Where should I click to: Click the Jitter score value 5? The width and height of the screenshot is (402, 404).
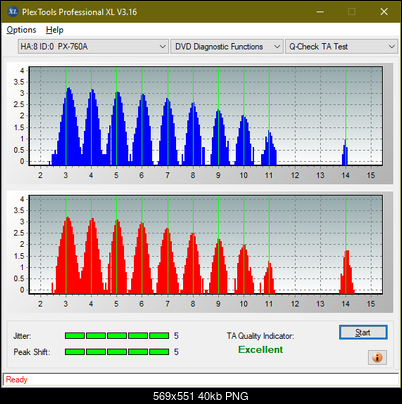point(176,336)
